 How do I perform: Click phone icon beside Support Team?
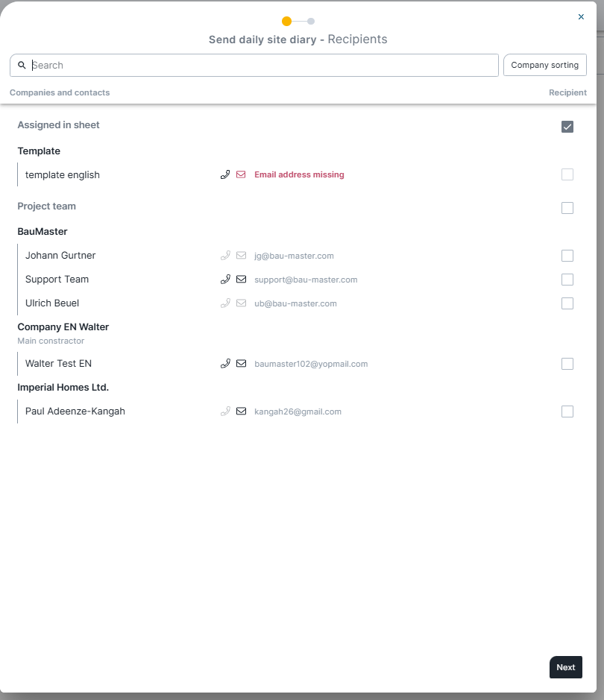coord(225,280)
